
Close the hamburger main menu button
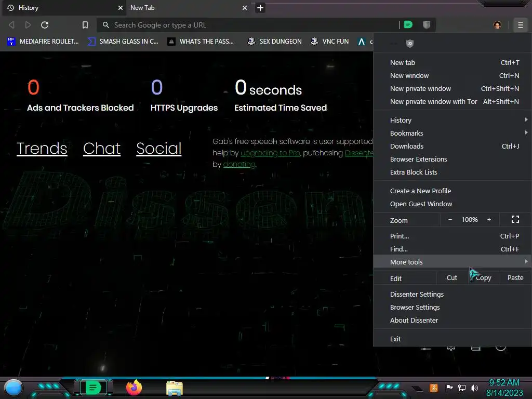[x=521, y=25]
